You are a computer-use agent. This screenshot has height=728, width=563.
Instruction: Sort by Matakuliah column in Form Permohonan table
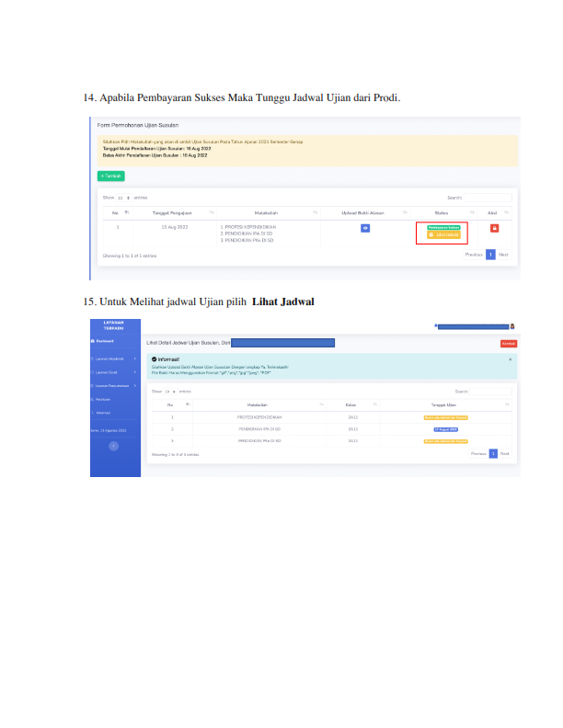coord(268,212)
